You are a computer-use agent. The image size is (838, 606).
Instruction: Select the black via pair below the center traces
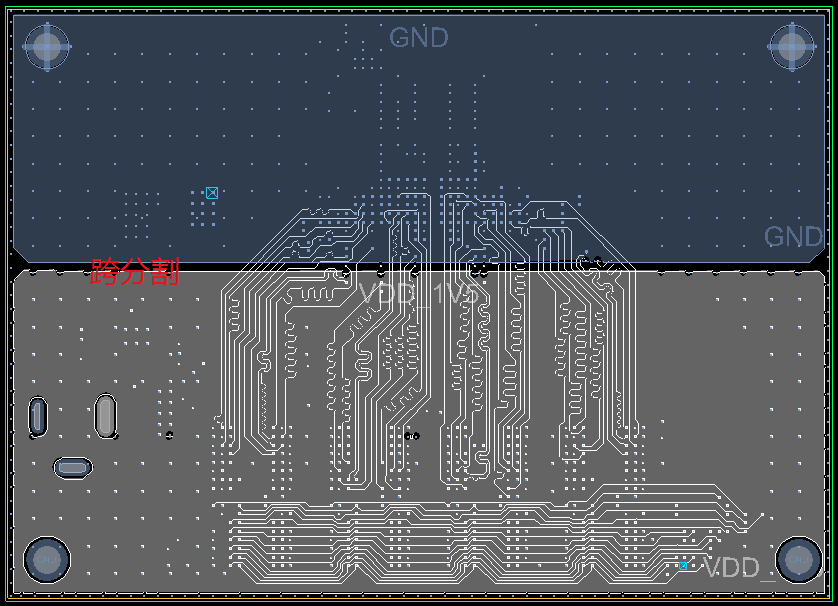[411, 435]
